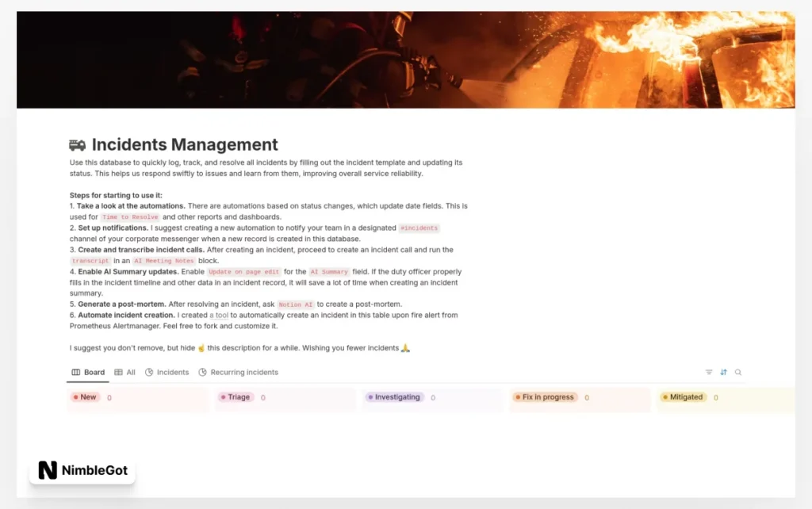Click the 'a tool' hyperlink

[x=219, y=315]
